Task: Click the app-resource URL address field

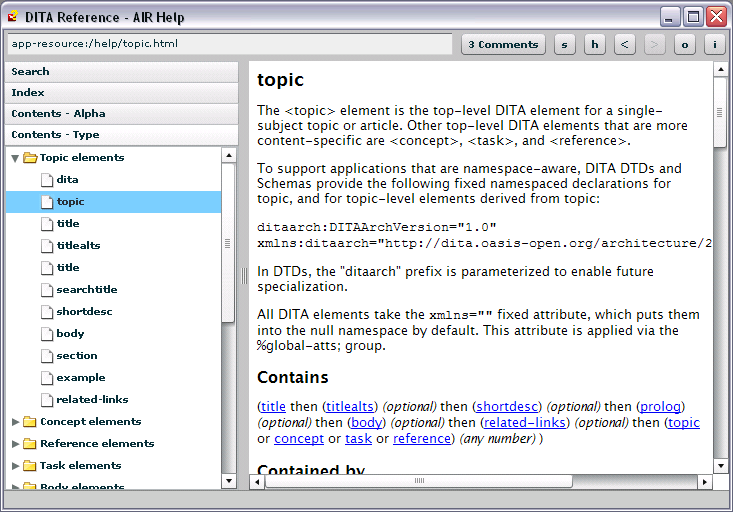Action: 230,44
